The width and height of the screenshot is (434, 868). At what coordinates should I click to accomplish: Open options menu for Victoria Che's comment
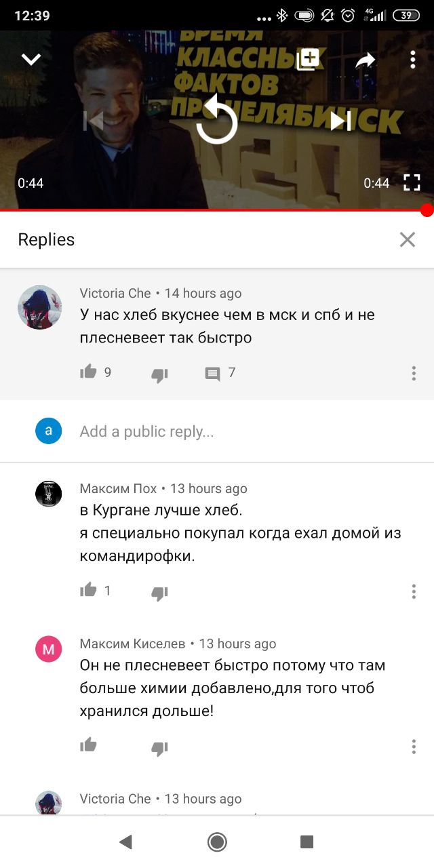tap(414, 373)
